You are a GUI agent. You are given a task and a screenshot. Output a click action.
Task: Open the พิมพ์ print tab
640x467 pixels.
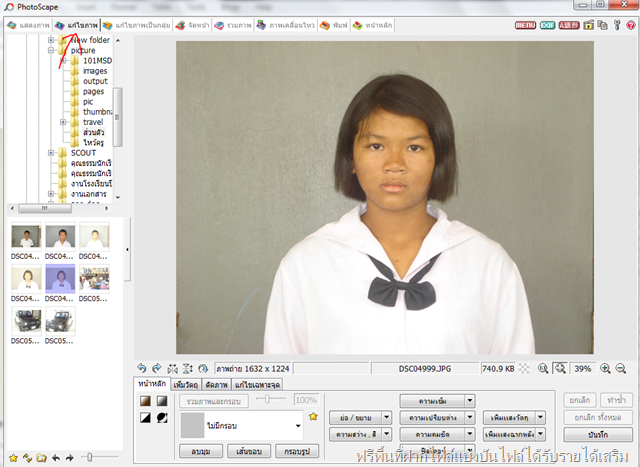click(x=334, y=25)
